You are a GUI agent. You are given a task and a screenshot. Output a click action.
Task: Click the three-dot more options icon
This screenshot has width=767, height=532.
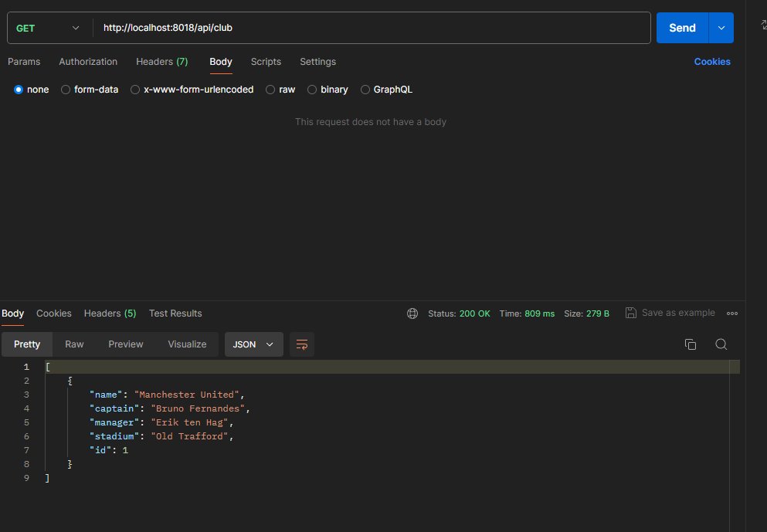(731, 313)
